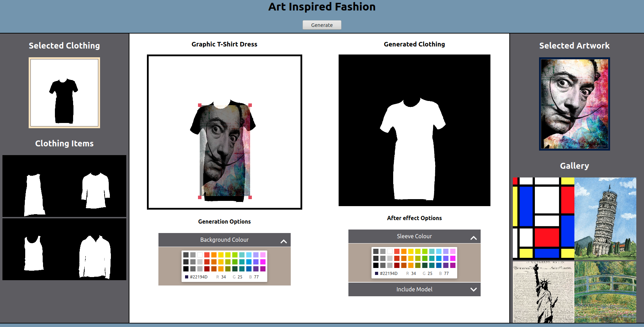Select the tank top clothing item
This screenshot has width=644, height=327.
(34, 253)
